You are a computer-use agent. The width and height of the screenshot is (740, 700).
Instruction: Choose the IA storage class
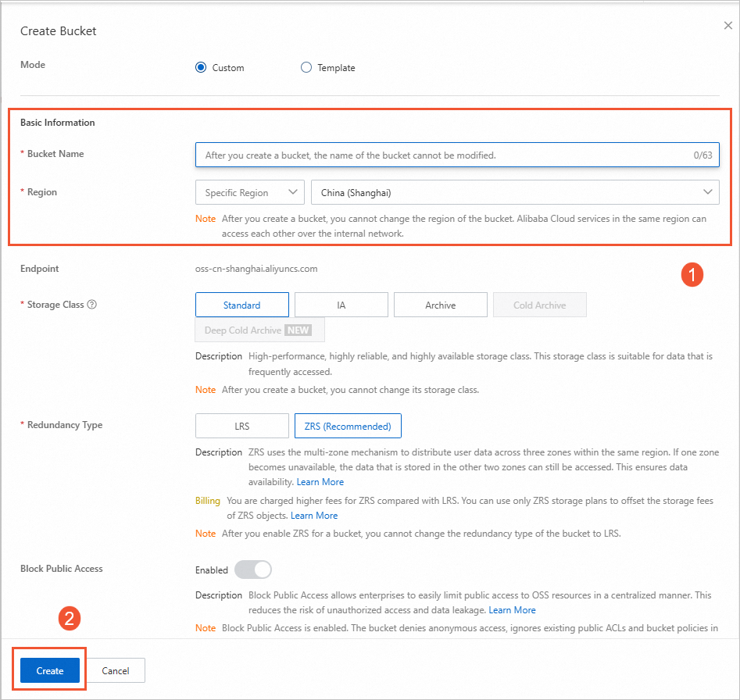(x=341, y=305)
